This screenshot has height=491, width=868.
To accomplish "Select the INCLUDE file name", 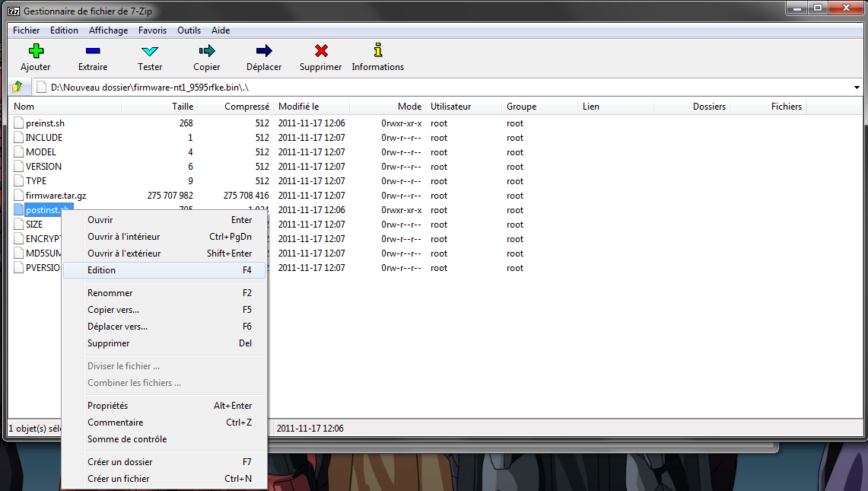I will pyautogui.click(x=43, y=138).
